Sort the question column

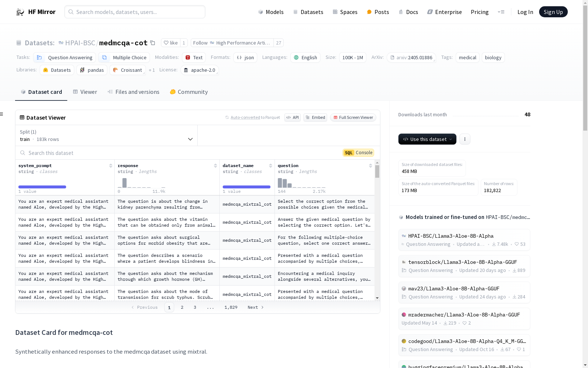click(370, 166)
